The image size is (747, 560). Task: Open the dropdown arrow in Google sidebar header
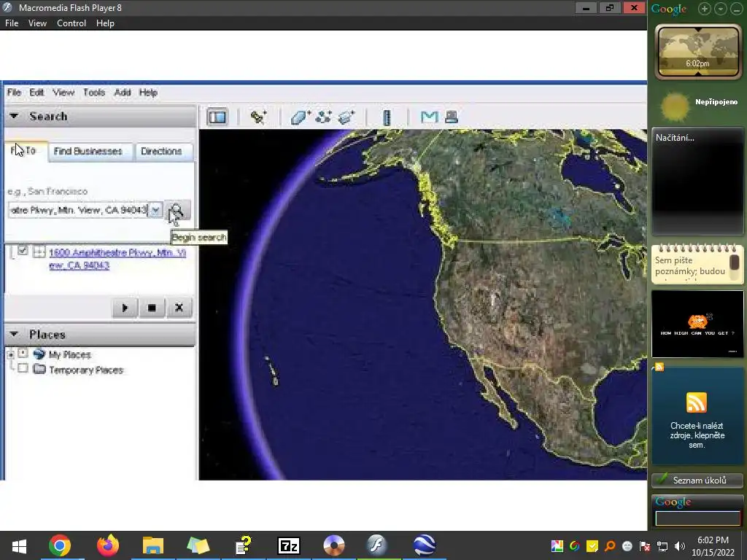coord(720,9)
